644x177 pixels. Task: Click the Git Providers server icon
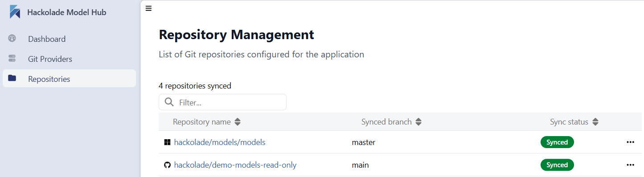[x=12, y=58]
